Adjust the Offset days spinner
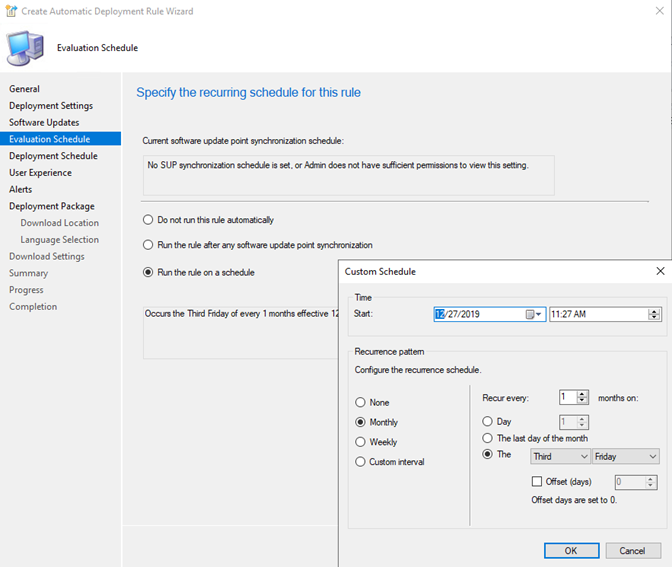 pyautogui.click(x=650, y=482)
